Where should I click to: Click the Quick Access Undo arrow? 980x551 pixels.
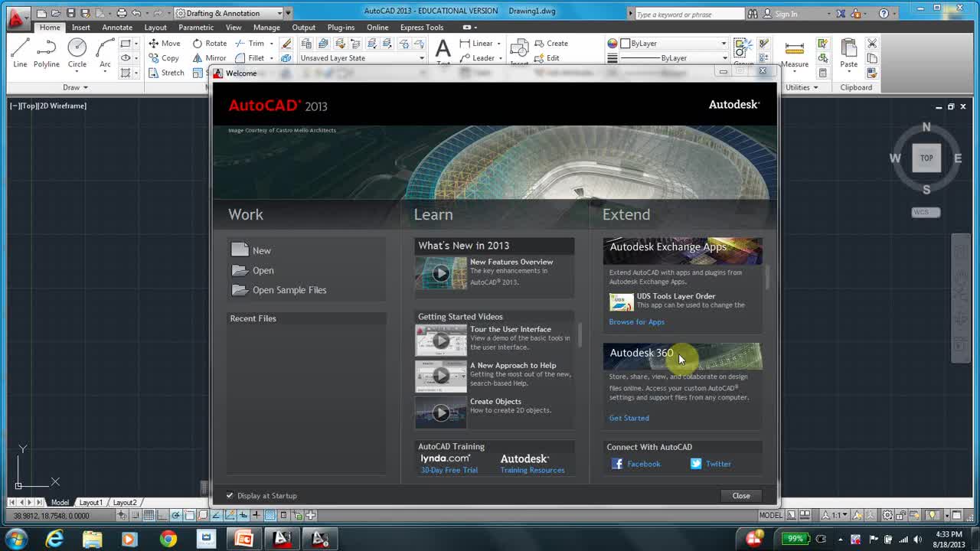pyautogui.click(x=136, y=13)
